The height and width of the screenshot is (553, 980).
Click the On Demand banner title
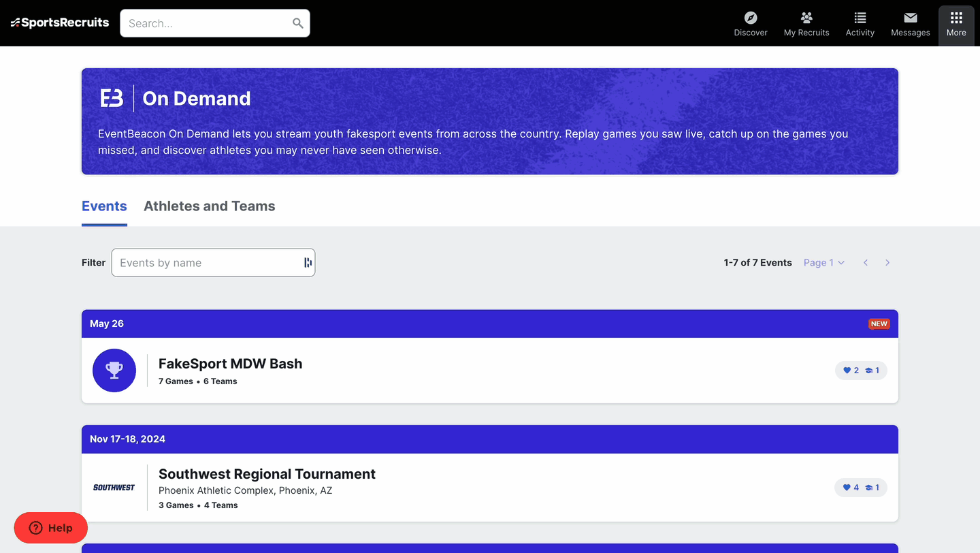click(x=197, y=99)
